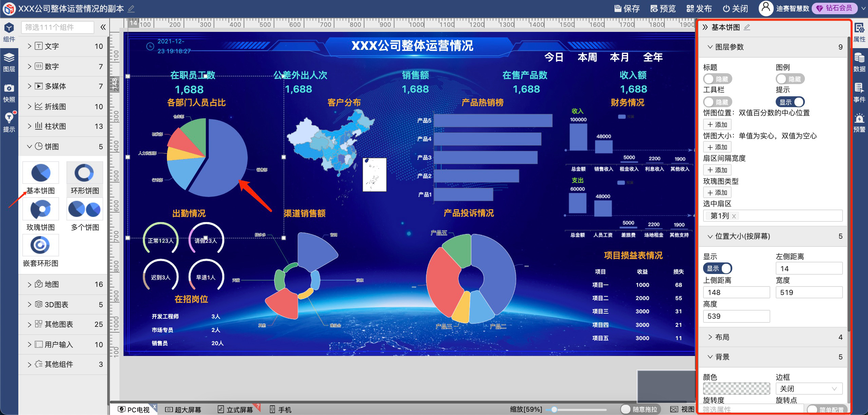The height and width of the screenshot is (415, 868).
Task: Click the user avatar icon
Action: 766,8
